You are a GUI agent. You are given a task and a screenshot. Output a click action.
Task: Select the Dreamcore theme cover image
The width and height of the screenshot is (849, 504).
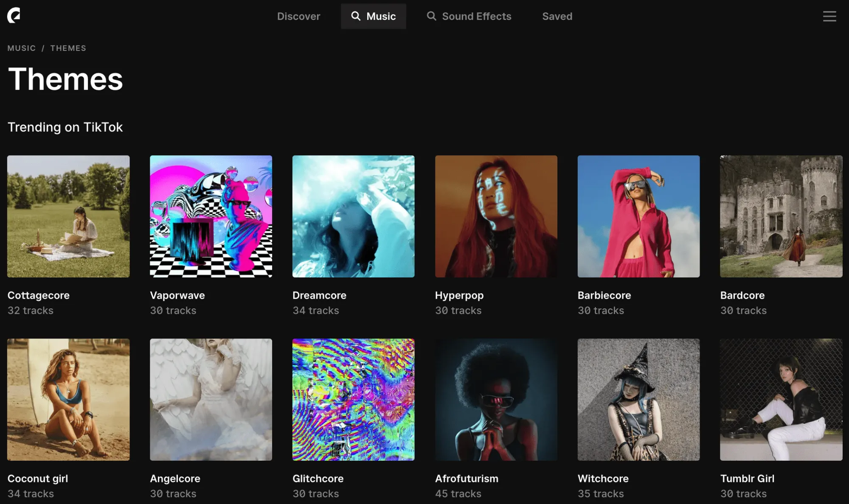coord(353,216)
